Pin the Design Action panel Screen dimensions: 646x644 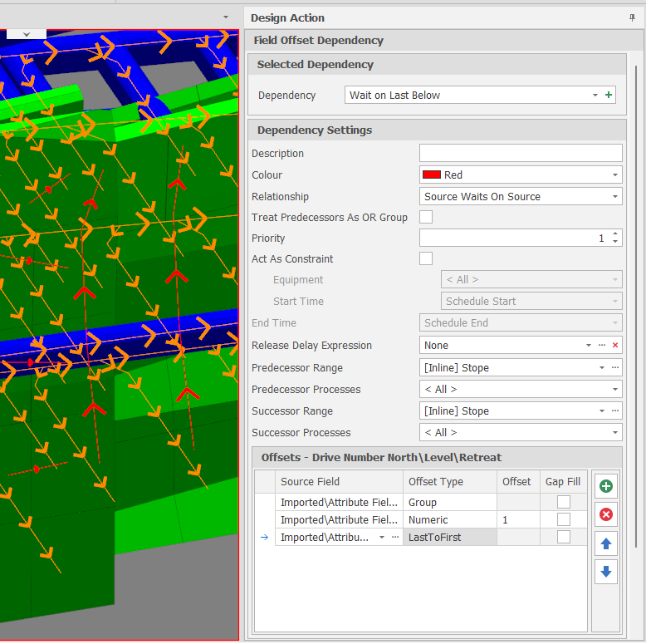(x=632, y=17)
